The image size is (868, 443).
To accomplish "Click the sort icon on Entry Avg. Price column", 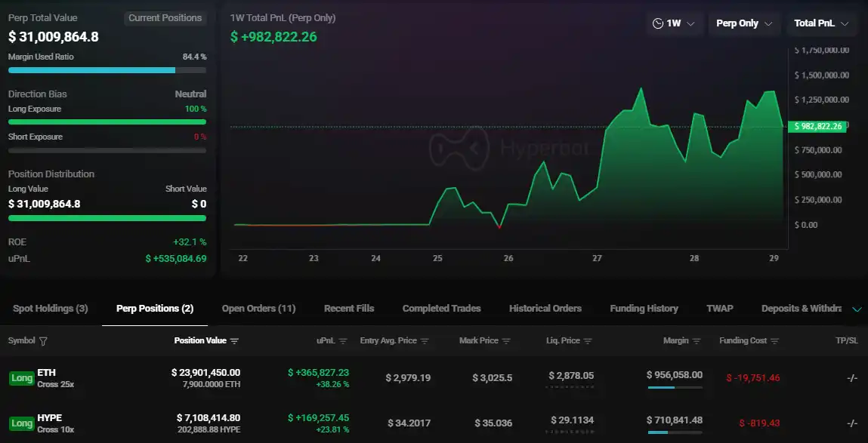I will 425,340.
